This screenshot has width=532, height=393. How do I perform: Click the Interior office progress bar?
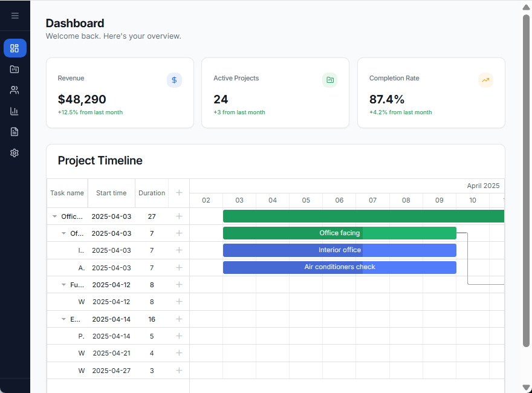click(x=339, y=250)
